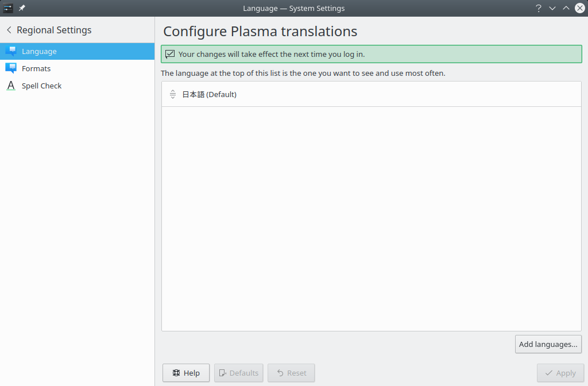Click the Formats sidebar icon

11,68
